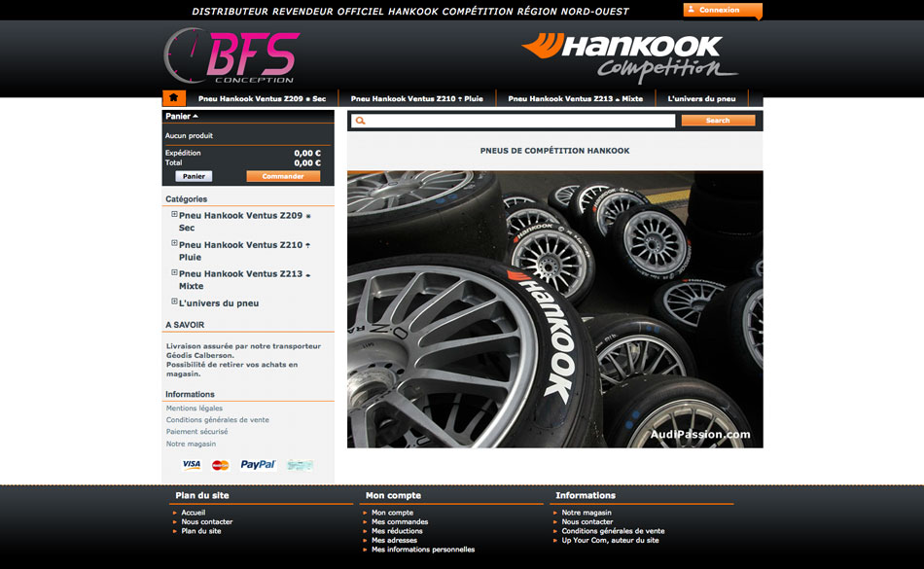This screenshot has width=924, height=569.
Task: Click the Visa payment icon
Action: [192, 465]
